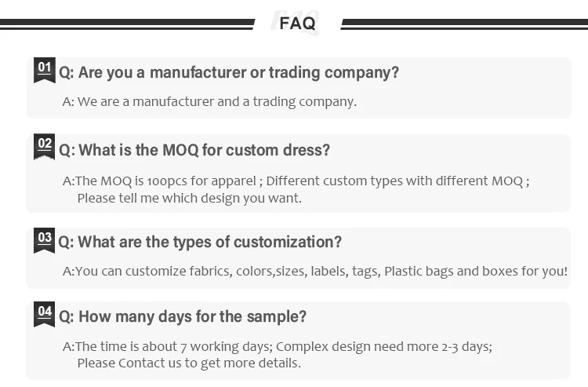Click the striped divider right of FAQ
This screenshot has height=387, width=588.
(463, 24)
